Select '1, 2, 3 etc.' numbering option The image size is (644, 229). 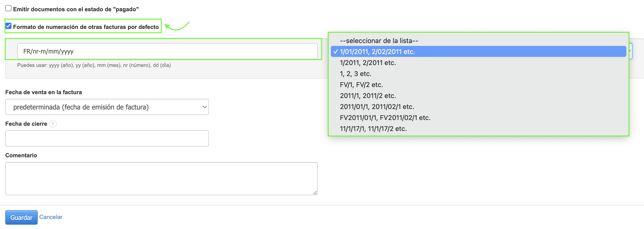pyautogui.click(x=355, y=74)
